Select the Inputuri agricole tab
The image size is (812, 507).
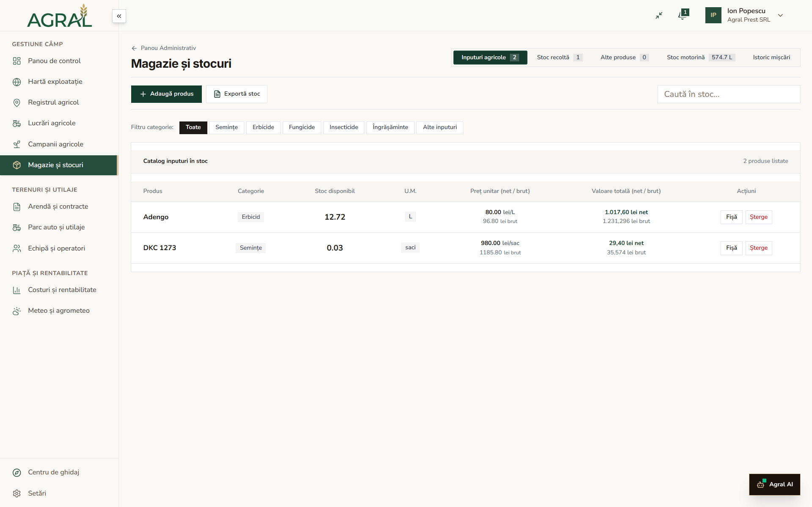[x=490, y=58]
